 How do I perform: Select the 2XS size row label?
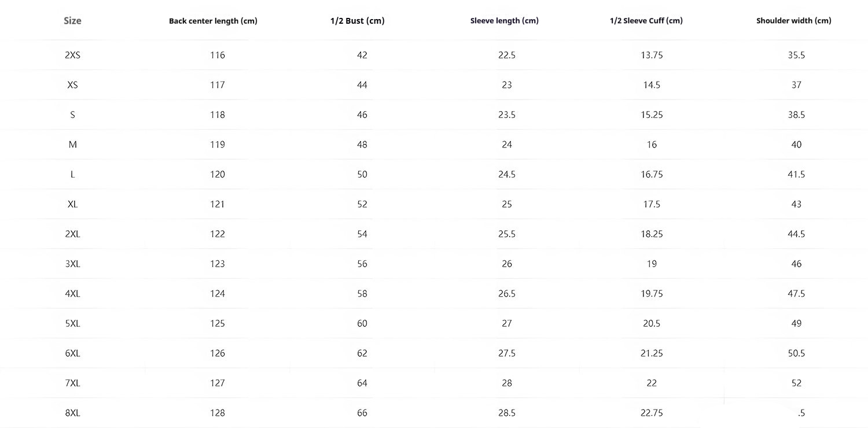point(72,56)
